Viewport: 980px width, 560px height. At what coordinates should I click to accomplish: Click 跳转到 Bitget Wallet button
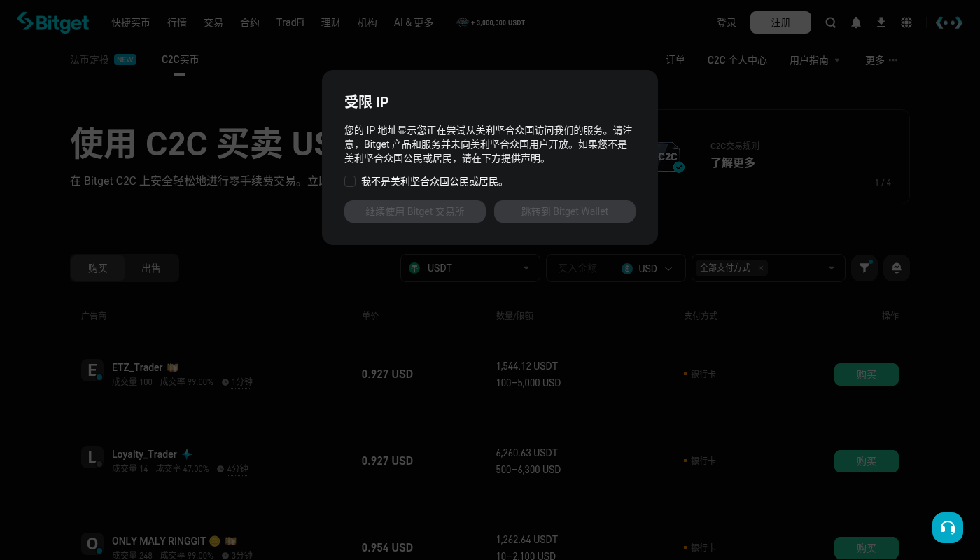click(x=565, y=211)
